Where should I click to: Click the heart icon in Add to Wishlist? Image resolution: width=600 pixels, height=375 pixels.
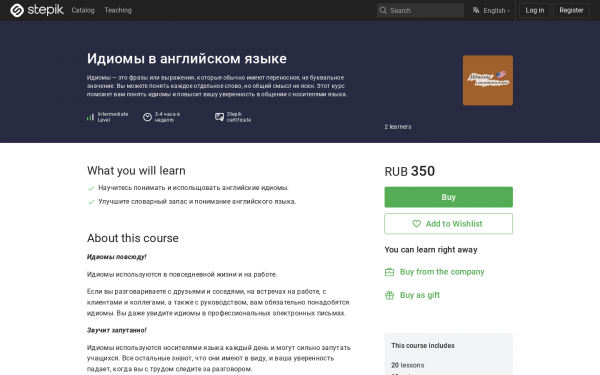pos(416,223)
